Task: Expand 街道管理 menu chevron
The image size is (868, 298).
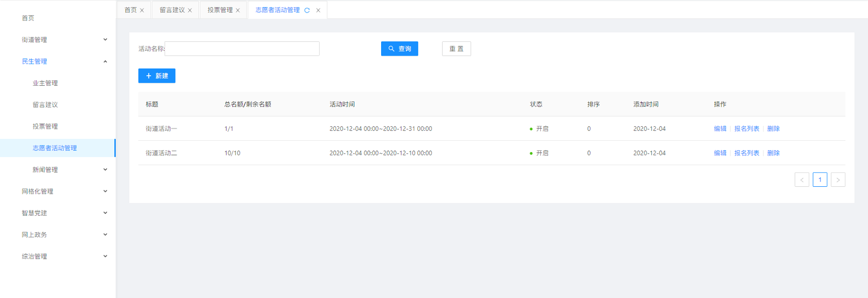Action: point(105,39)
